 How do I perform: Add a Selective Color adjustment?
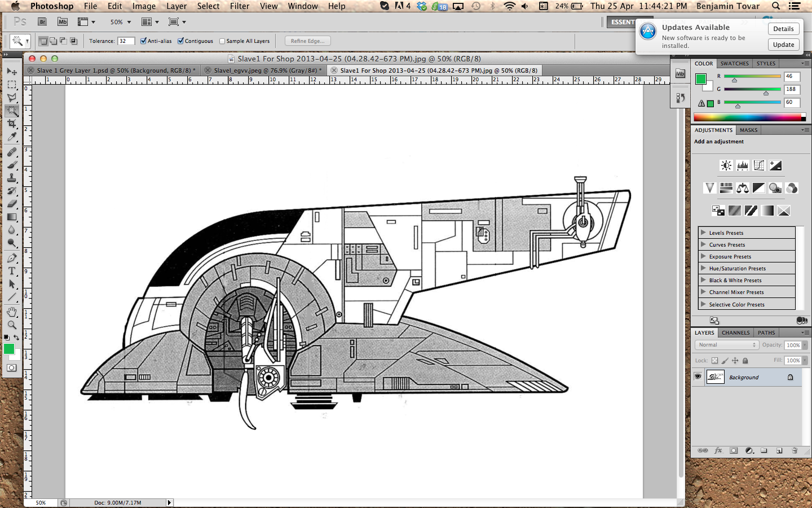coord(784,211)
